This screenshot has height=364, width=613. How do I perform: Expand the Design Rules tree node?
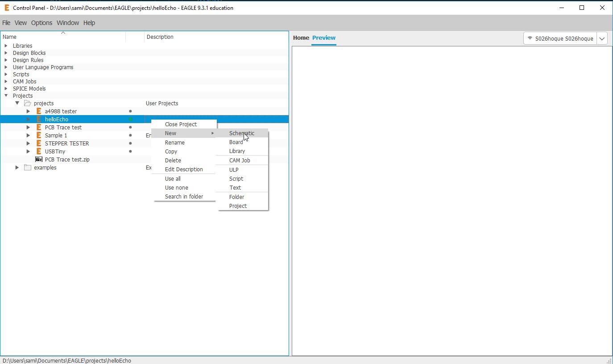pos(6,60)
